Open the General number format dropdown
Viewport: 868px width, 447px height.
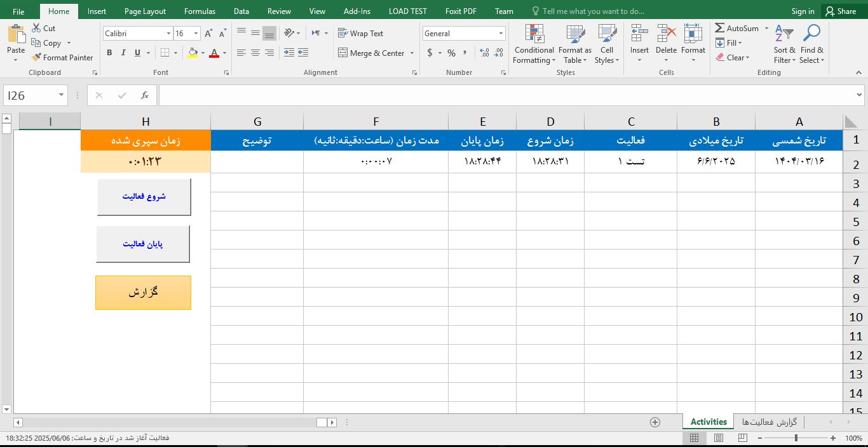501,34
